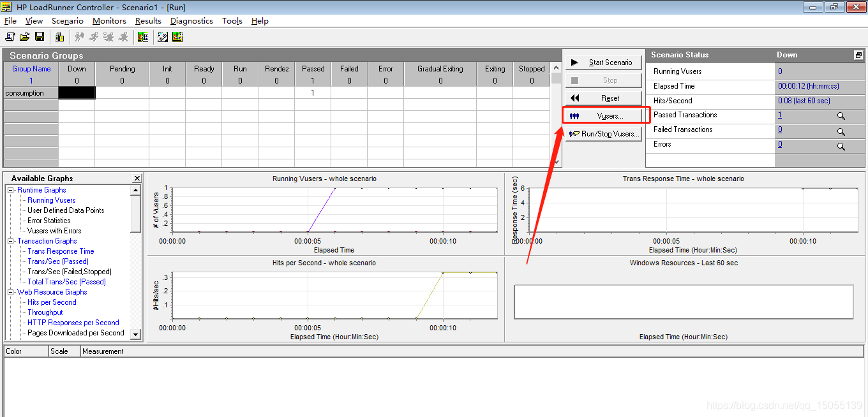Image resolution: width=868 pixels, height=417 pixels.
Task: Select HTTP Responses per Second graph
Action: [x=73, y=323]
